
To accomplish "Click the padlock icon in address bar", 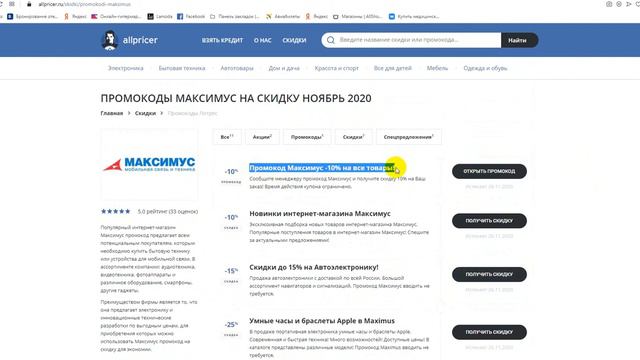I will [29, 4].
